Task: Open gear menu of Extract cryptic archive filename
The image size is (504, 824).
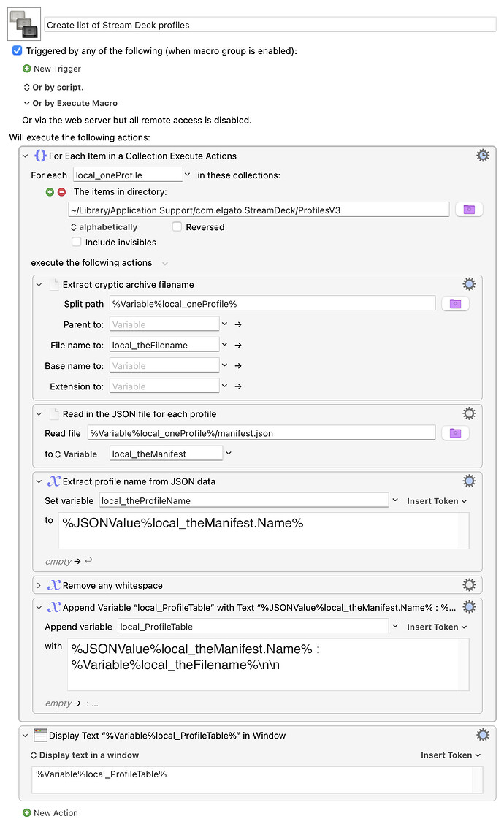Action: pos(469,284)
